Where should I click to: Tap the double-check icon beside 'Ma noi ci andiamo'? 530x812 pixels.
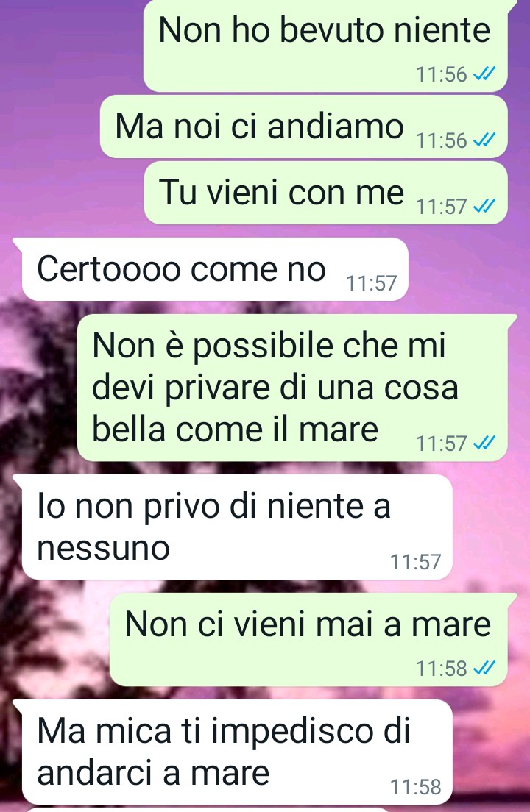point(484,140)
